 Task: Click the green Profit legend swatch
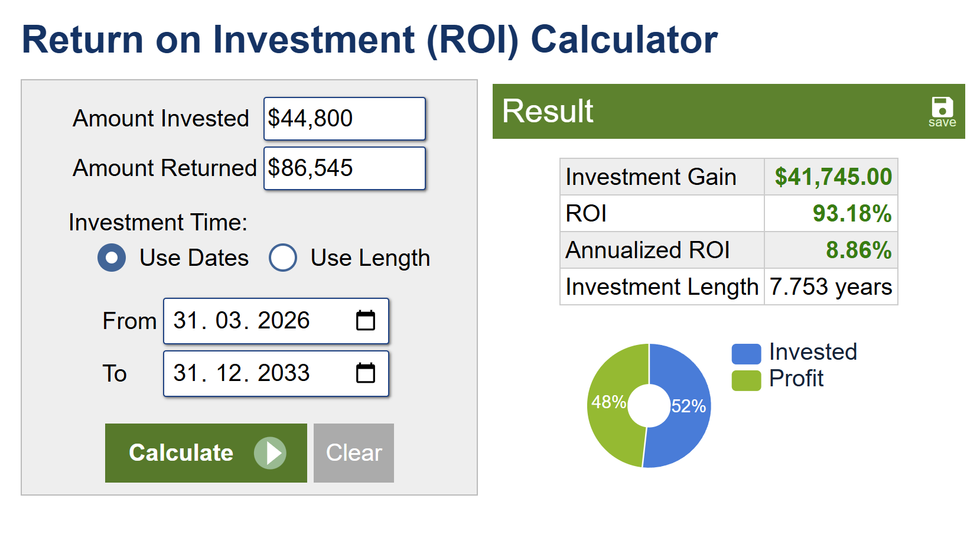pos(746,380)
